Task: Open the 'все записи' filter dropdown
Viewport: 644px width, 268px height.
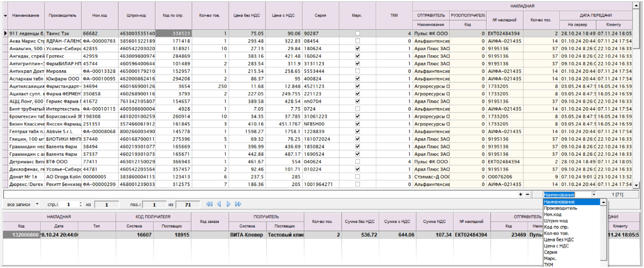Action: point(37,204)
